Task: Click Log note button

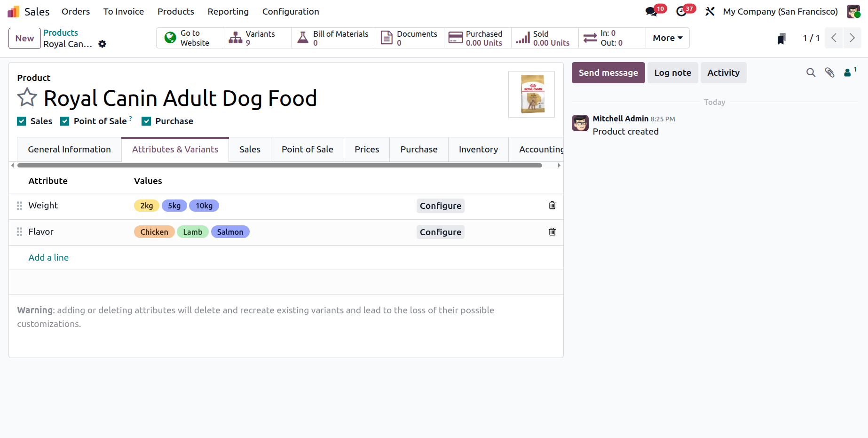Action: click(672, 73)
